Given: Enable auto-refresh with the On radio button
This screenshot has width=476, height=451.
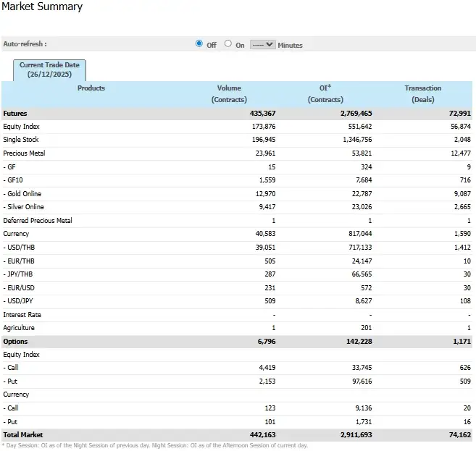Looking at the screenshot, I should 228,44.
